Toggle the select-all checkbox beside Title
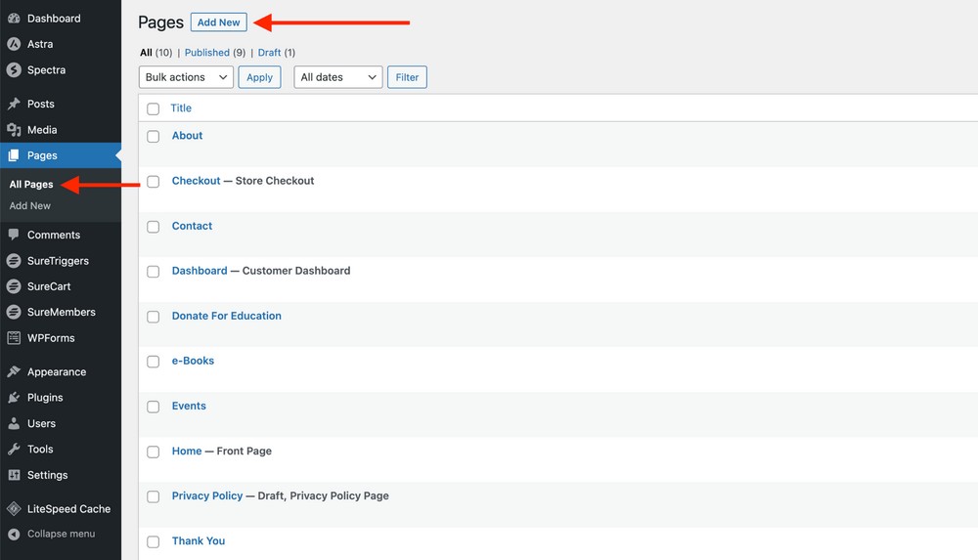The image size is (978, 560). coord(154,108)
